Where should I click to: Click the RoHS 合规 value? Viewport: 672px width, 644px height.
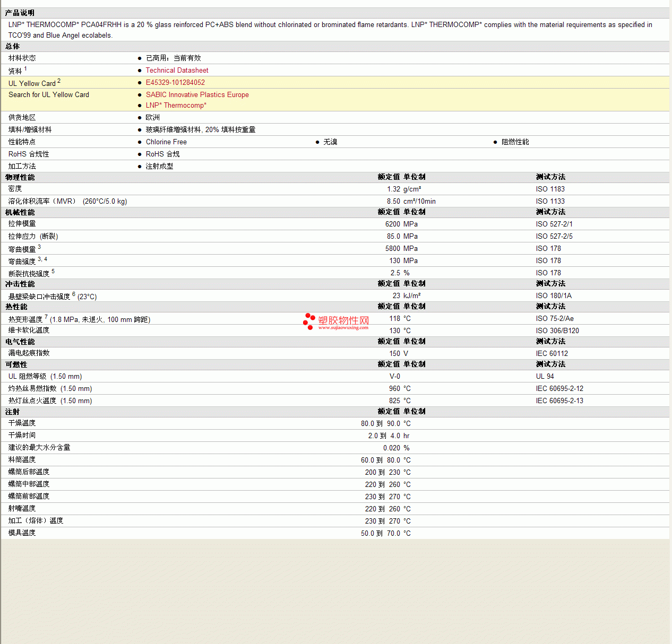[163, 154]
